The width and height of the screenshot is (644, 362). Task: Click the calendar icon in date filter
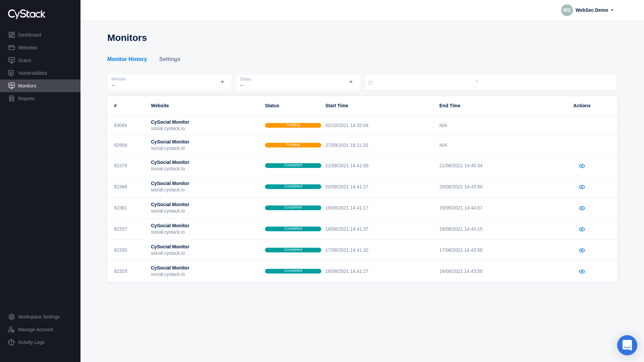point(371,83)
